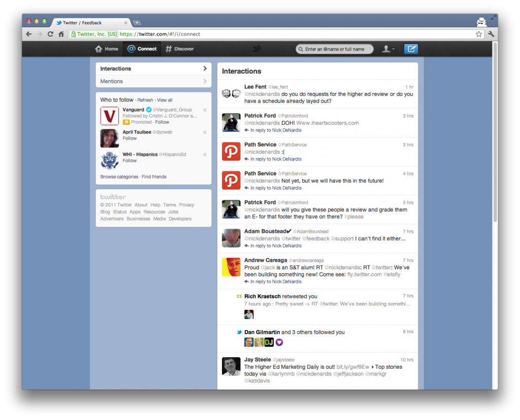Click the browser forward arrow

[x=40, y=34]
